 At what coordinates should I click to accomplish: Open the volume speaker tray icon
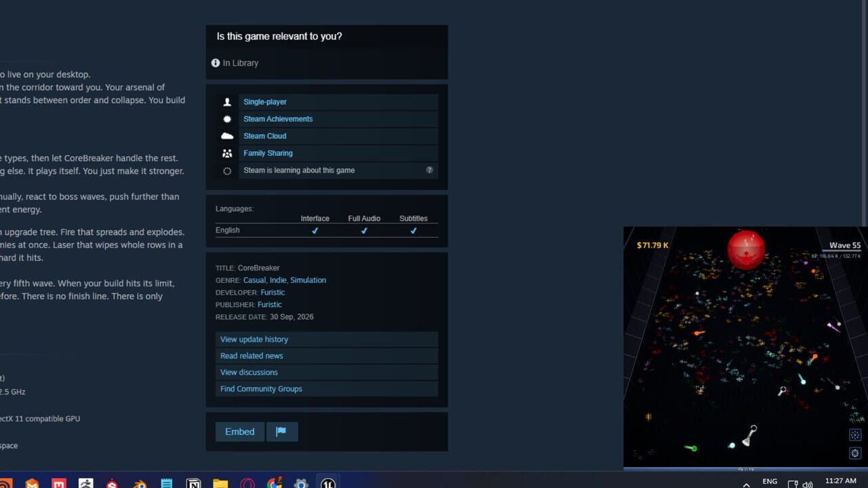[807, 484]
